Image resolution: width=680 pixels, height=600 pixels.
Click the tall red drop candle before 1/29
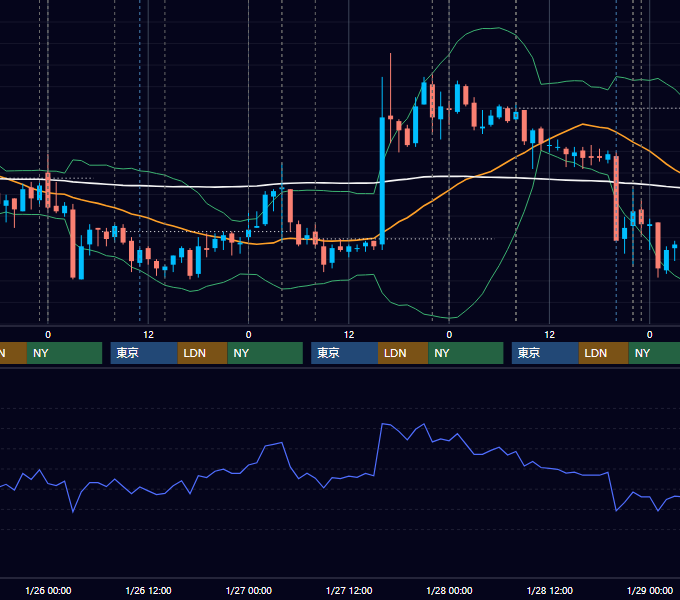coord(616,198)
